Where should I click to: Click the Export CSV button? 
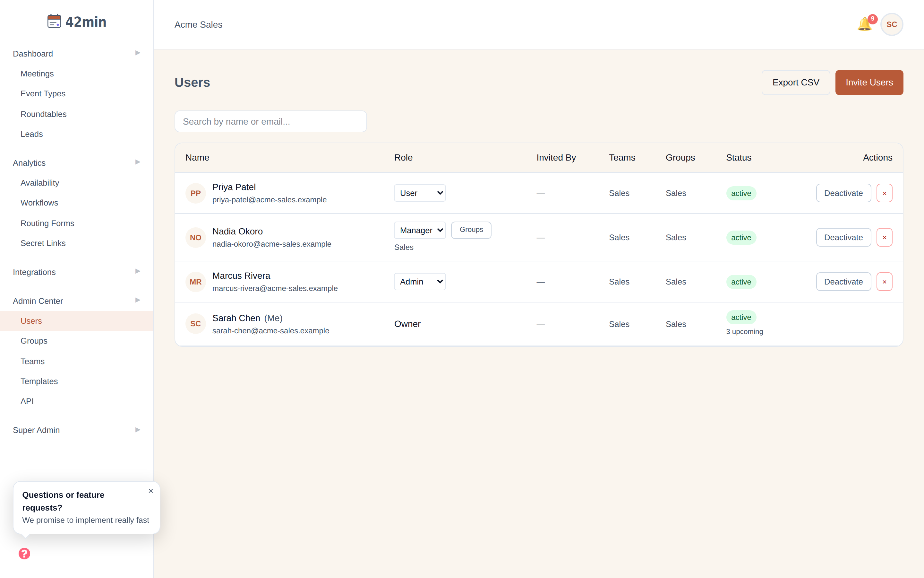pyautogui.click(x=796, y=83)
